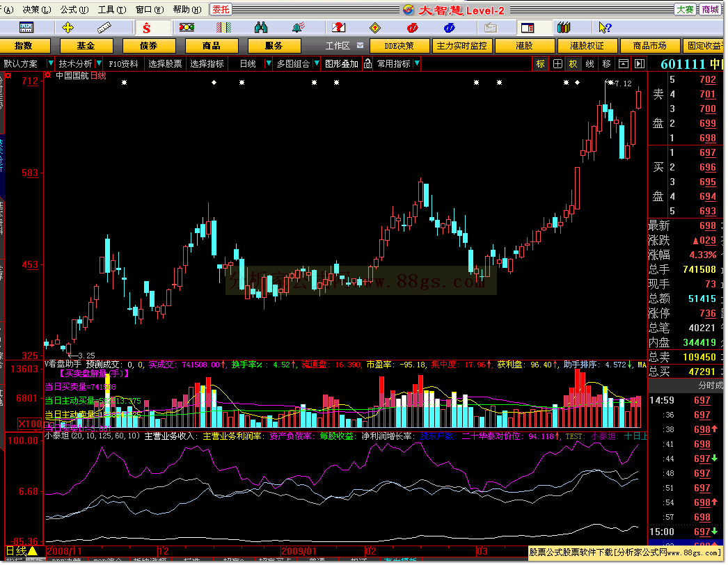This screenshot has width=728, height=565.
Task: Click the blue circle slash icon
Action: 450,28
